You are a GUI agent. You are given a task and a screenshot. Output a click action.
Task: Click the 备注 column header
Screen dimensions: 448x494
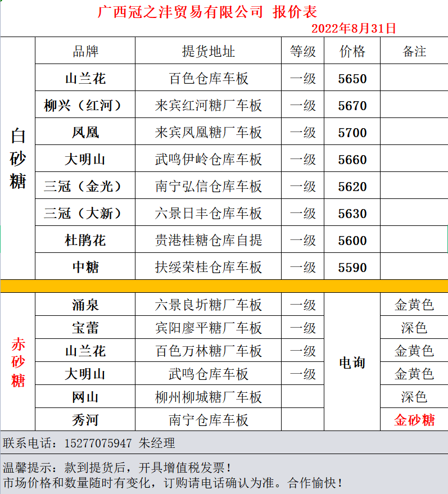414,52
